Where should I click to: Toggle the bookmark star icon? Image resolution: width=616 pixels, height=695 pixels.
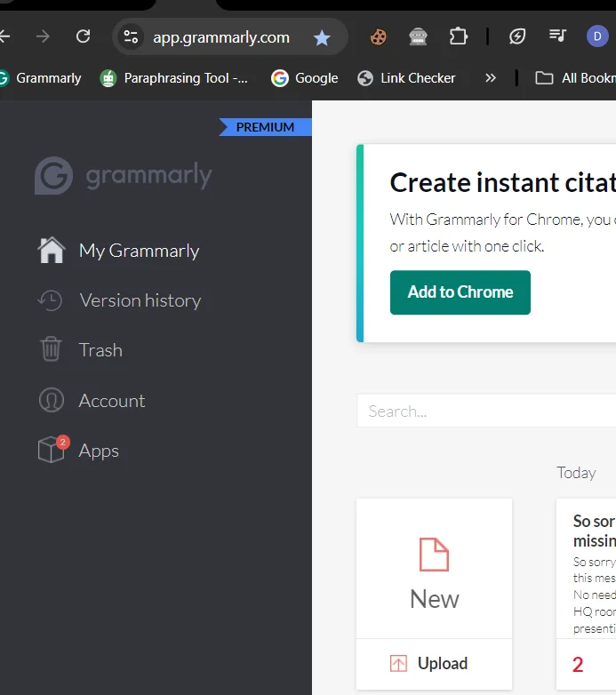[322, 37]
